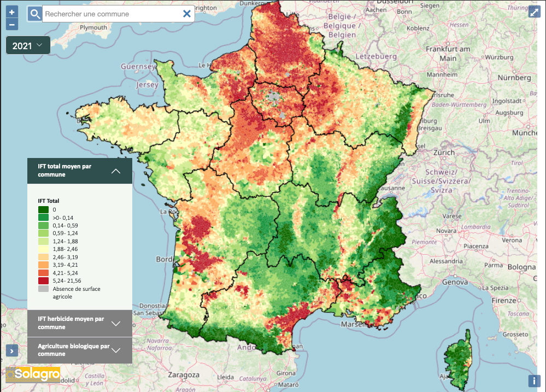Viewport: 546px width, 392px height.
Task: Click the magnifier search icon
Action: tap(35, 14)
